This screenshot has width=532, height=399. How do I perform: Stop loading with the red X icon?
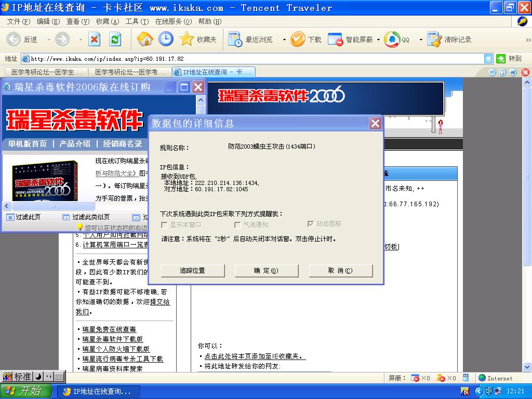(95, 39)
